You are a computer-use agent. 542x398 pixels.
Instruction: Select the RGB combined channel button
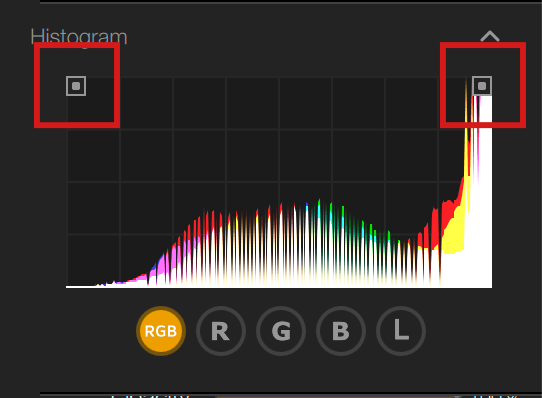coord(161,331)
